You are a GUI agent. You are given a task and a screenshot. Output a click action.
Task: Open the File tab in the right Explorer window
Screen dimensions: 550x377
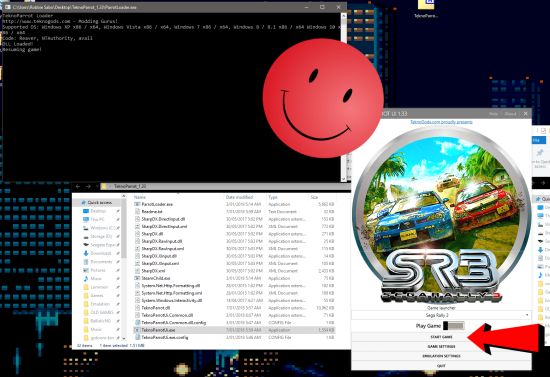click(x=538, y=140)
